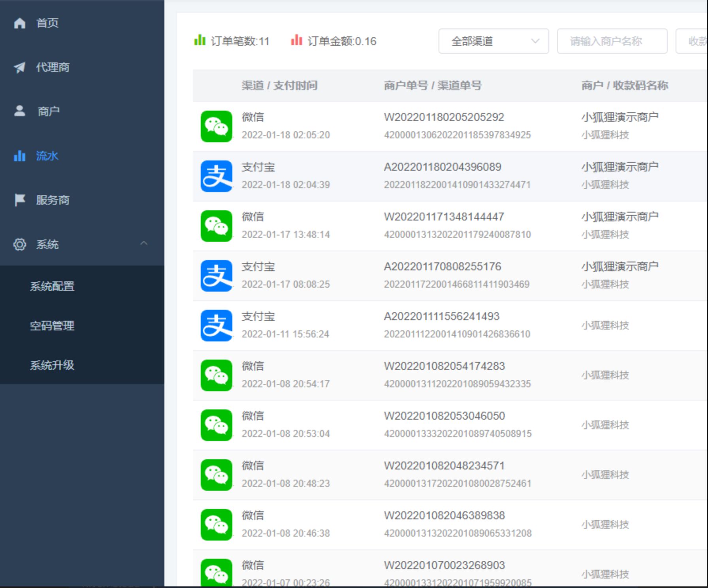The width and height of the screenshot is (708, 588).
Task: Click the person icon for 商户
Action: coord(19,111)
